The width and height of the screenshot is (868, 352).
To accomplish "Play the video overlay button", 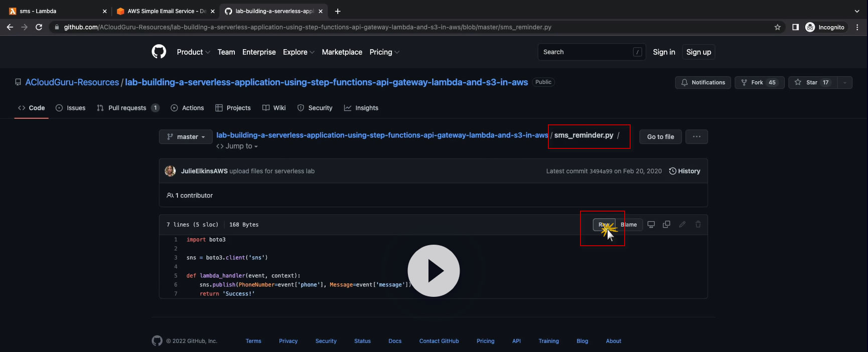I will pos(433,271).
